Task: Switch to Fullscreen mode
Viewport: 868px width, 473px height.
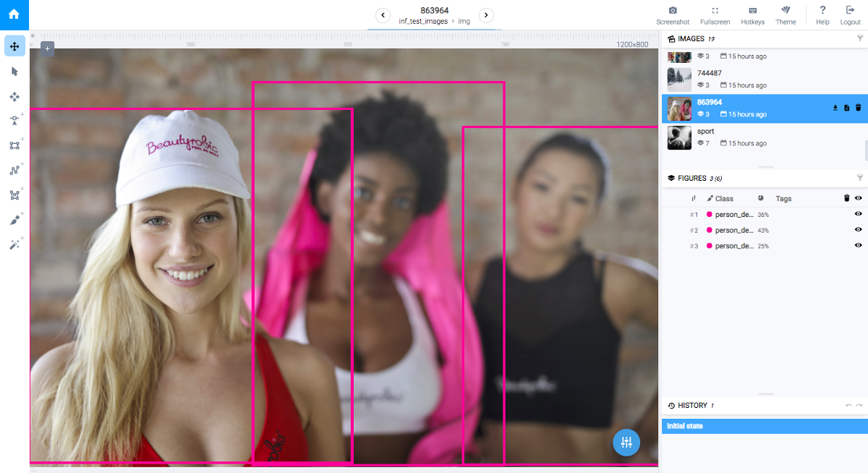Action: pyautogui.click(x=715, y=15)
